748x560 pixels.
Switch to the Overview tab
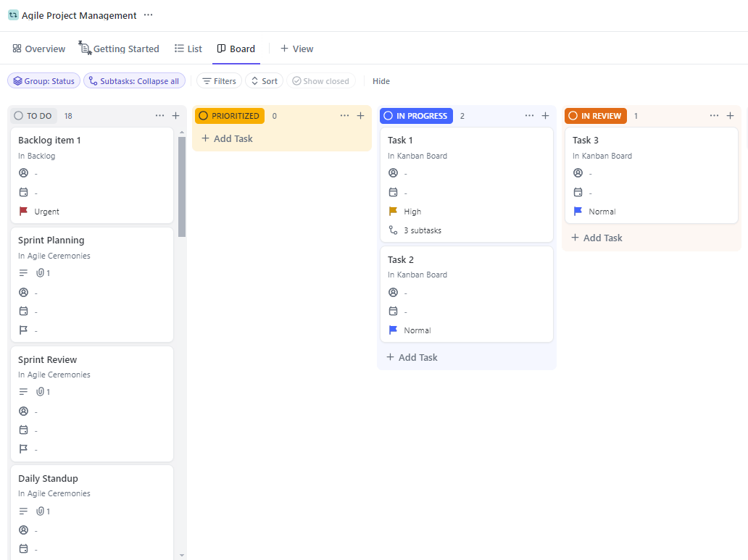point(38,49)
